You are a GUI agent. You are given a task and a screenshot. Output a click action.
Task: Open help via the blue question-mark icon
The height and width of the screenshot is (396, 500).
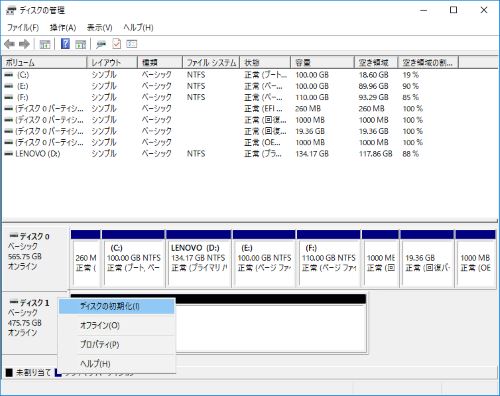click(x=65, y=44)
